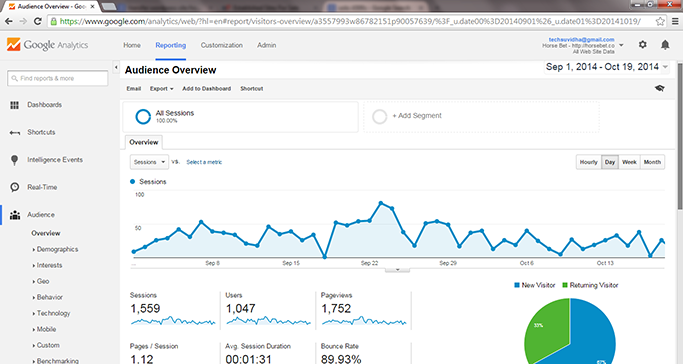Image resolution: width=683 pixels, height=364 pixels.
Task: Go to the Customization tab
Action: 222,45
